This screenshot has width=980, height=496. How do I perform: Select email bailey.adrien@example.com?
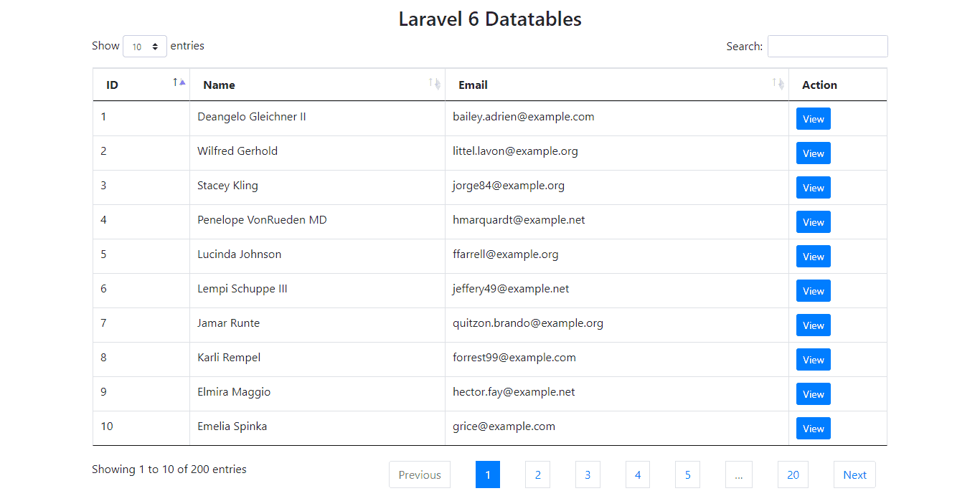[x=523, y=116]
